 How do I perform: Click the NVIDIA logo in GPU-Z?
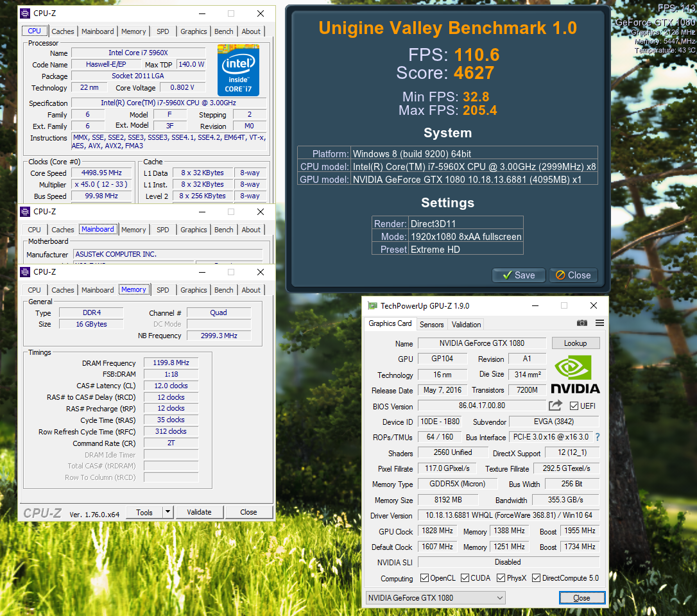tap(575, 374)
